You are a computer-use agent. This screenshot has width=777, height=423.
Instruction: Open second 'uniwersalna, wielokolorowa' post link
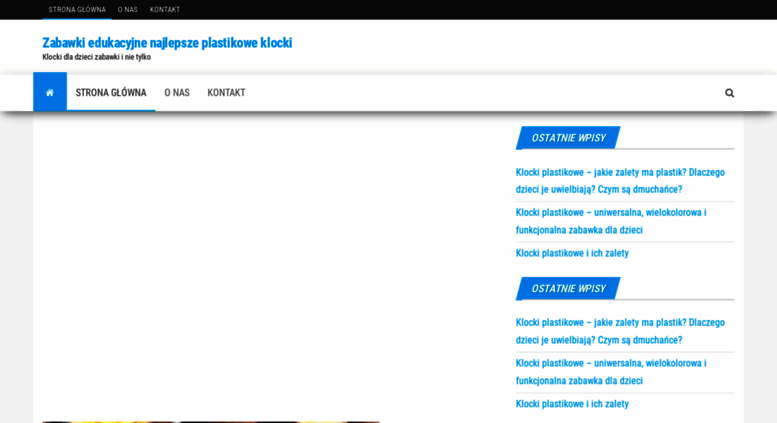click(x=611, y=372)
